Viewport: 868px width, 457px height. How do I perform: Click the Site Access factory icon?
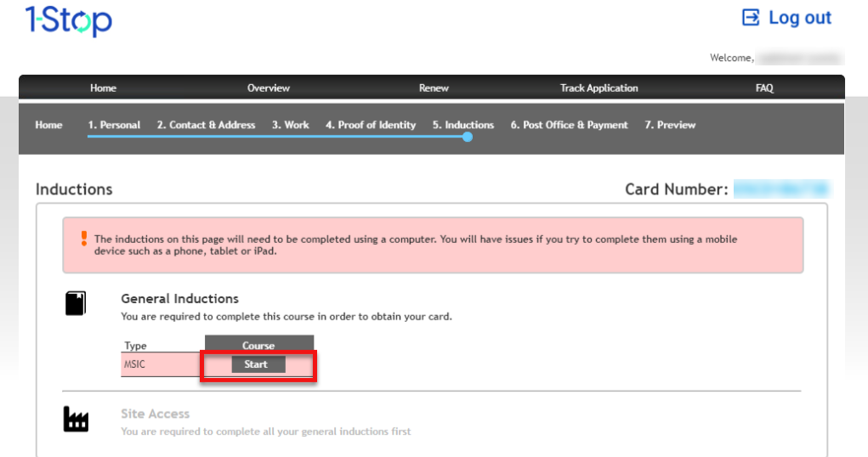[x=76, y=420]
